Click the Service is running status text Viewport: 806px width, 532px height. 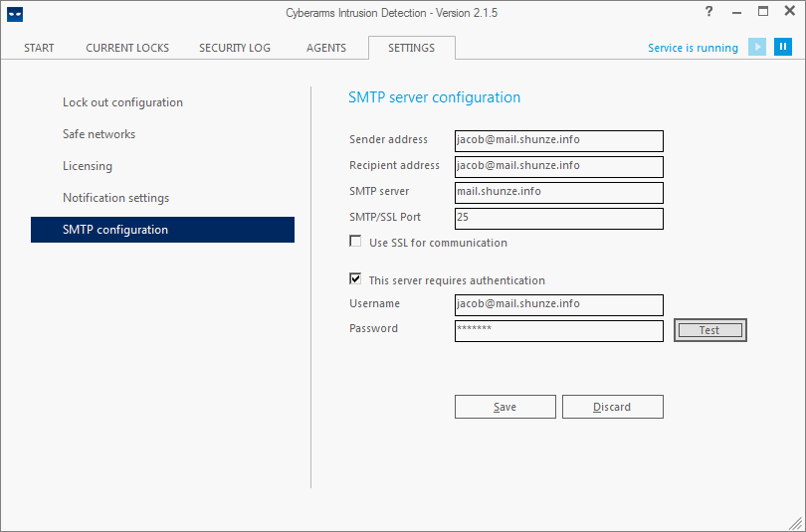[x=693, y=48]
